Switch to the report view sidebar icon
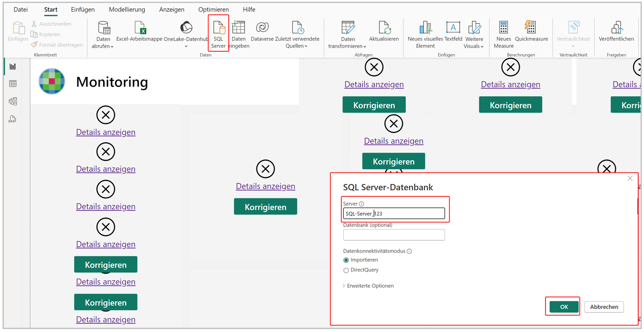 pyautogui.click(x=13, y=66)
